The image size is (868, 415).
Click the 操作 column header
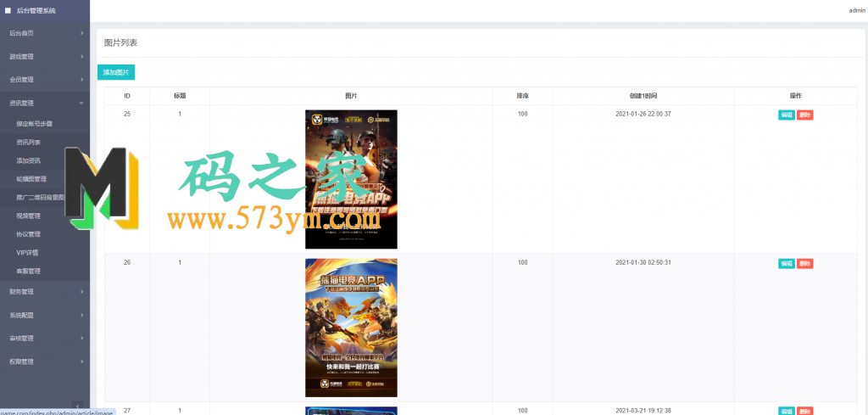[795, 96]
